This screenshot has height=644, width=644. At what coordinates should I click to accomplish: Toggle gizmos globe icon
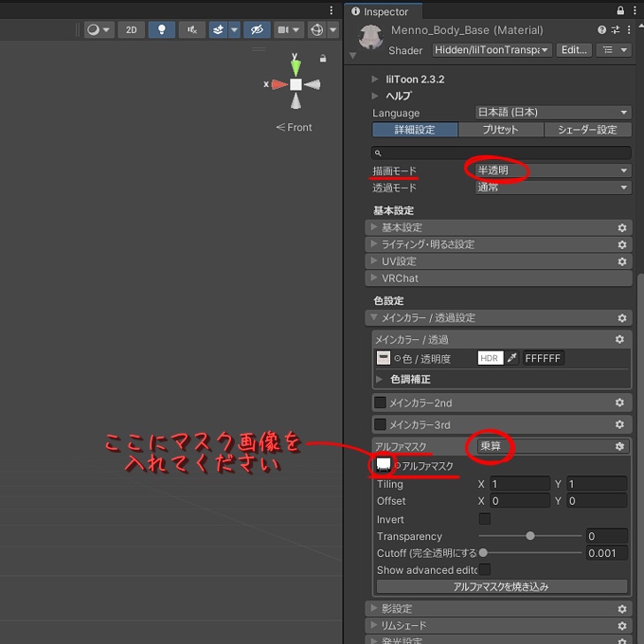317,29
